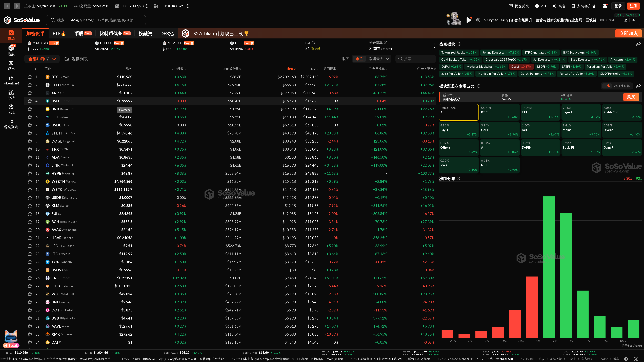Star DOGE Dogecoin to watchlist
Viewport: 644px width, 362px height.
[30, 141]
